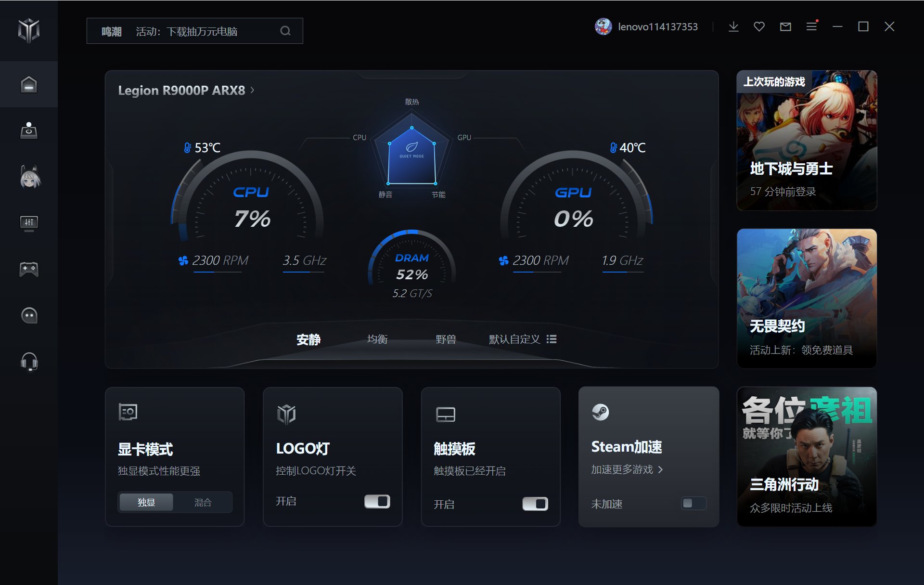The width and height of the screenshot is (924, 585).
Task: Click the 显卡模式 graphics card icon
Action: (128, 412)
